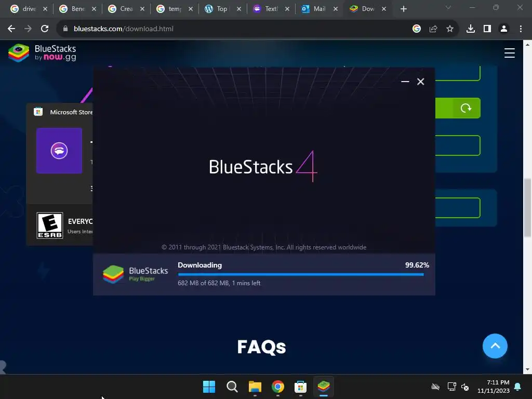Click the network display tray icon
Screen dimensions: 532x399
click(451, 387)
